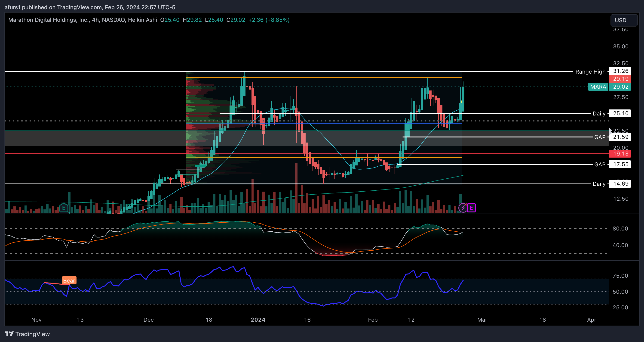Click the Daily label at 14.69
The height and width of the screenshot is (342, 644).
(599, 184)
